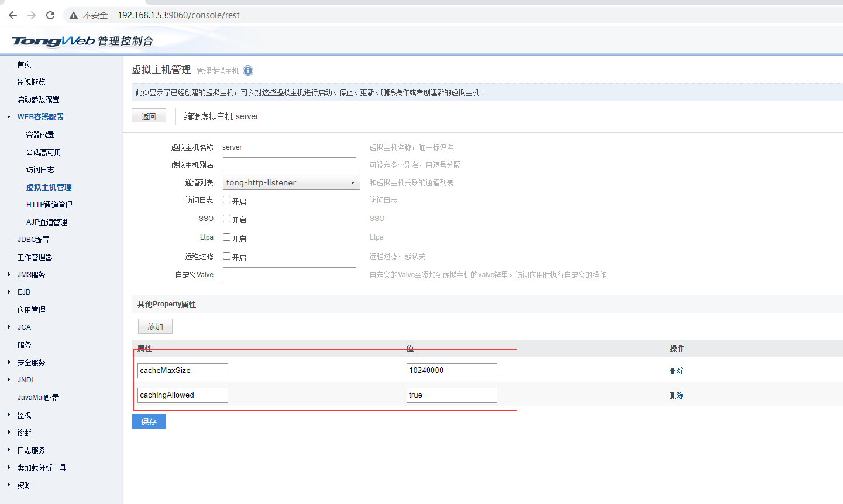Click the 自定义Valve input field
Viewport: 843px width, 504px height.
(x=290, y=275)
